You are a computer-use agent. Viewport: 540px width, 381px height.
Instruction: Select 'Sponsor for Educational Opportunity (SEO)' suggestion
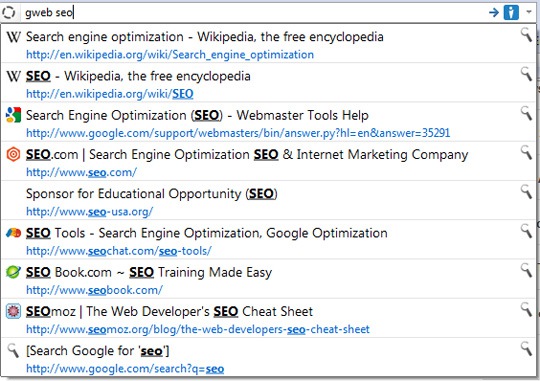[152, 194]
